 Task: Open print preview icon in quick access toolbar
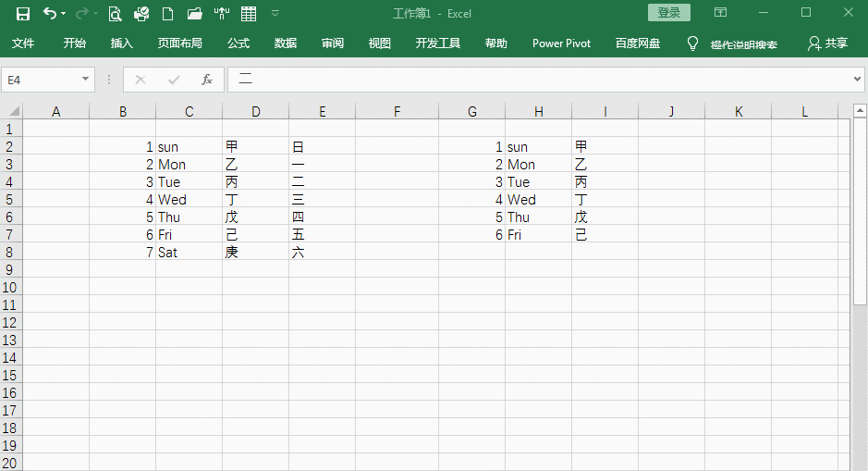[115, 14]
